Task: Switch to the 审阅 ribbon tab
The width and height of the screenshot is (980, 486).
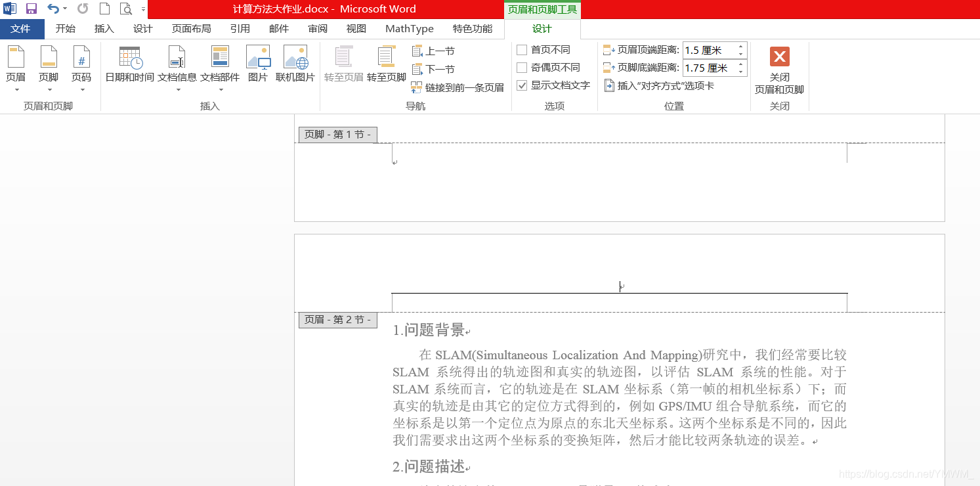Action: [x=318, y=29]
